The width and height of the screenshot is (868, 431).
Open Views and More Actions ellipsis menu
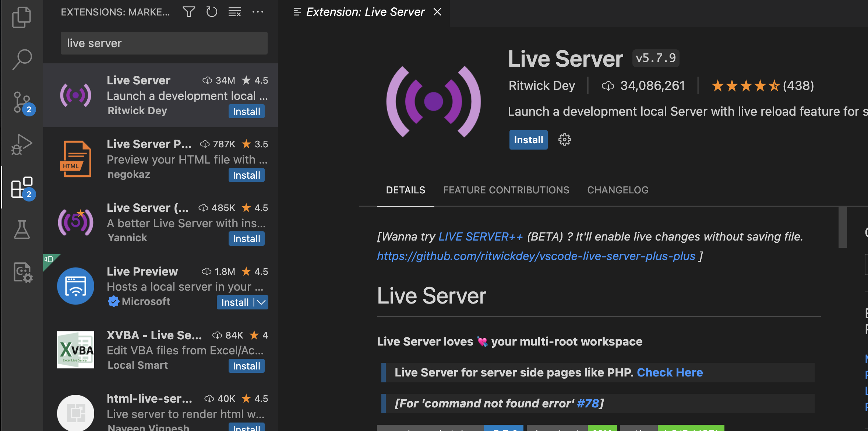tap(258, 12)
